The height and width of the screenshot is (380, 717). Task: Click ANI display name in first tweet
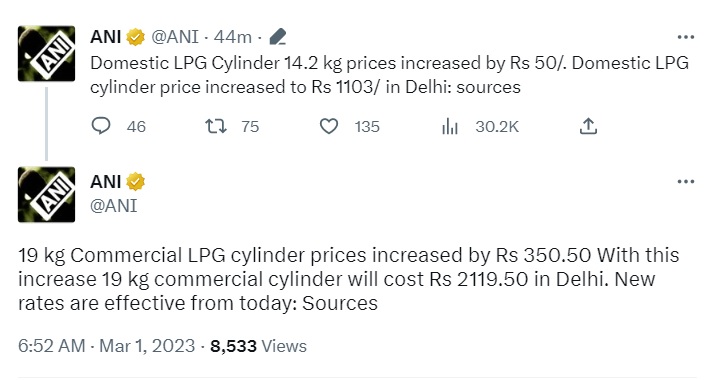pos(106,37)
